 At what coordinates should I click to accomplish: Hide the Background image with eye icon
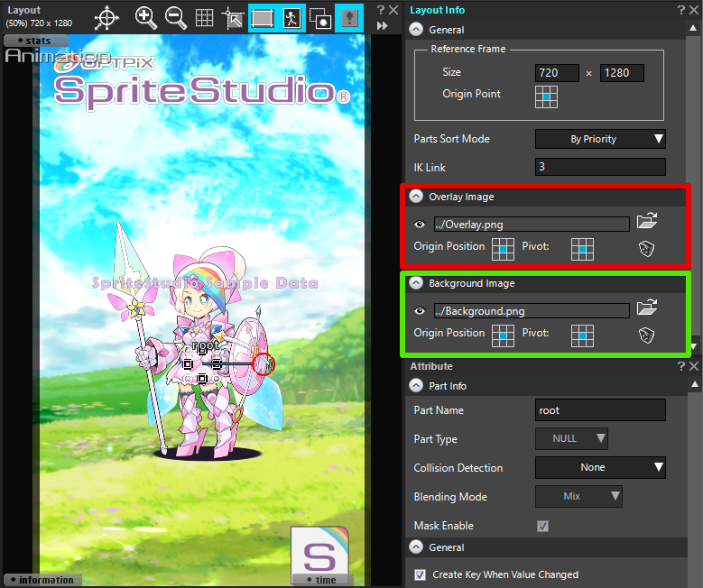click(x=420, y=310)
